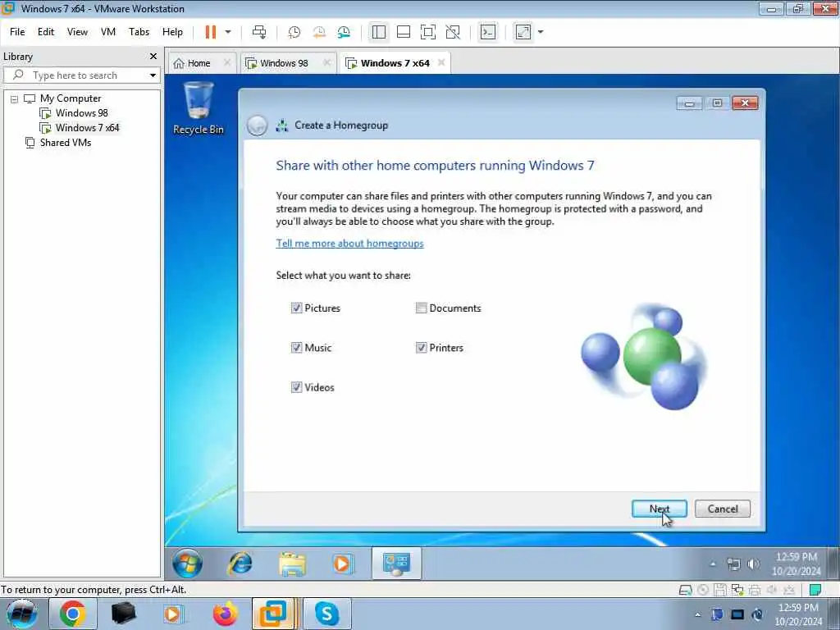The image size is (840, 630).
Task: Click the VMware hard disk status icon
Action: pyautogui.click(x=685, y=591)
